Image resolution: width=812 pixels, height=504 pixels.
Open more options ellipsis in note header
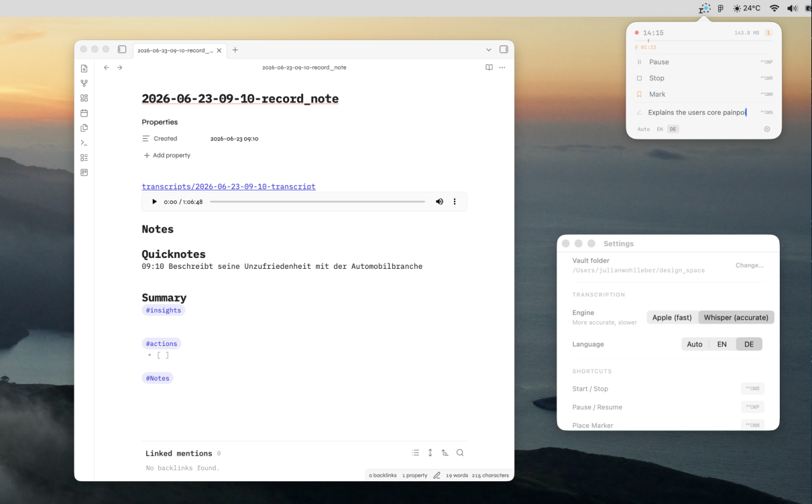pyautogui.click(x=502, y=68)
